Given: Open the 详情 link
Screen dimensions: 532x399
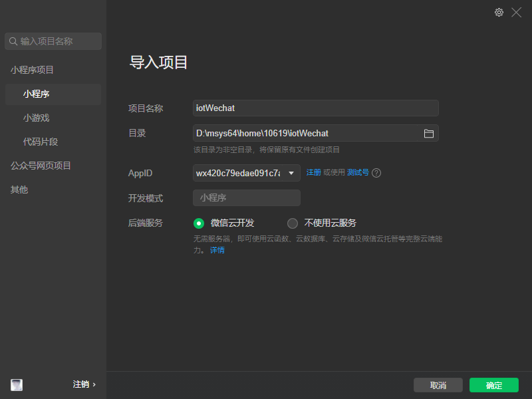Looking at the screenshot, I should pyautogui.click(x=217, y=250).
